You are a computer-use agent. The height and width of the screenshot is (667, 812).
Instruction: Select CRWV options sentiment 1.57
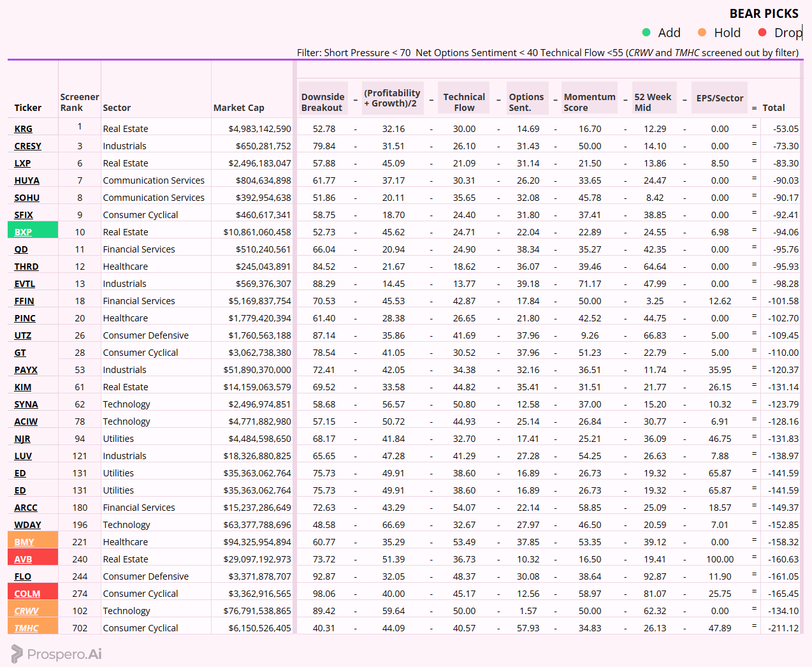(528, 611)
